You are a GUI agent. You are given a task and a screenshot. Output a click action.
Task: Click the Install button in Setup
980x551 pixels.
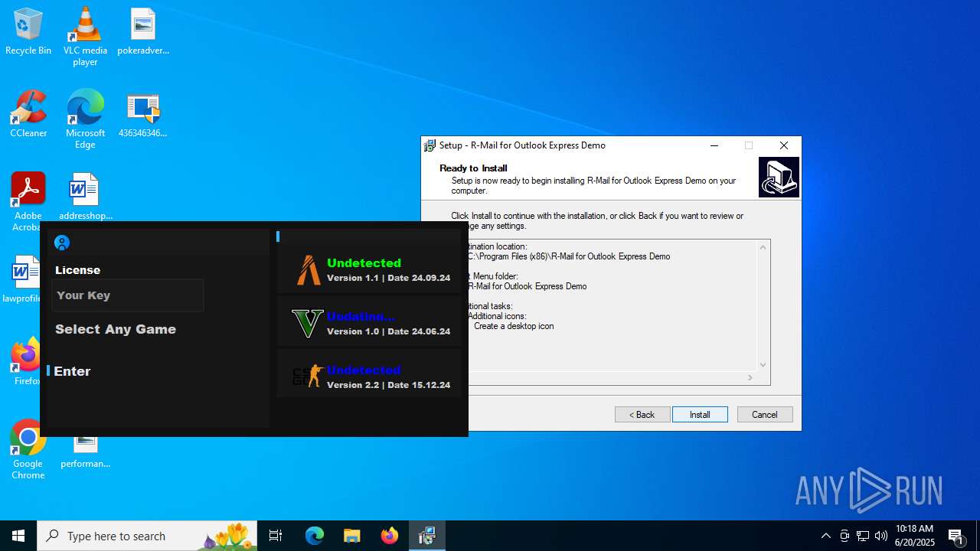(x=700, y=414)
